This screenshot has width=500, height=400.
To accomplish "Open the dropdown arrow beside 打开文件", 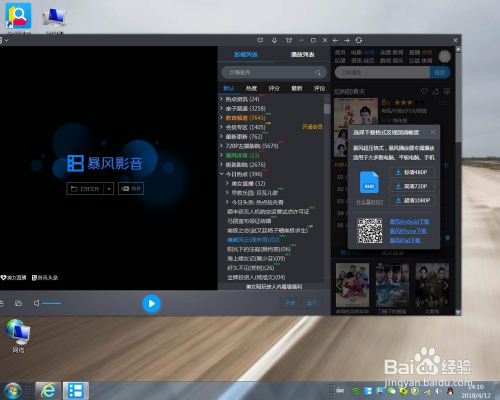I will [109, 189].
